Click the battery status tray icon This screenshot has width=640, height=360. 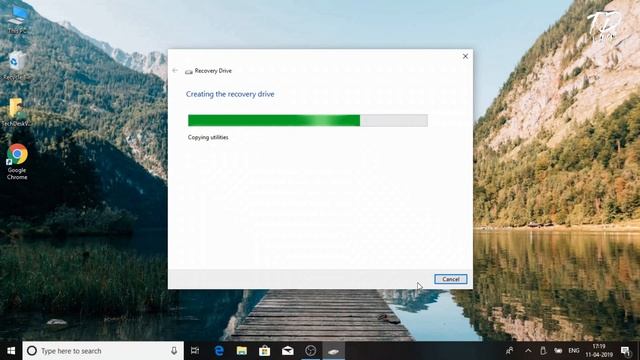pyautogui.click(x=558, y=351)
